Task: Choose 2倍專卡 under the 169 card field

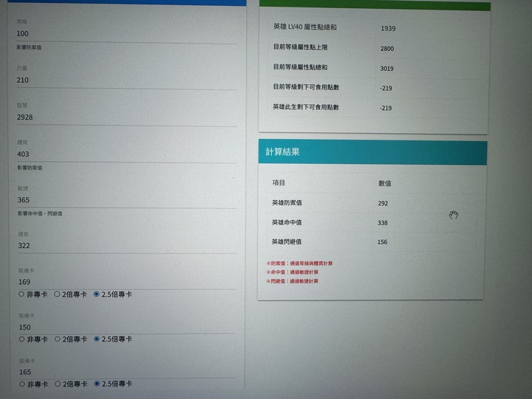Action: pyautogui.click(x=58, y=294)
